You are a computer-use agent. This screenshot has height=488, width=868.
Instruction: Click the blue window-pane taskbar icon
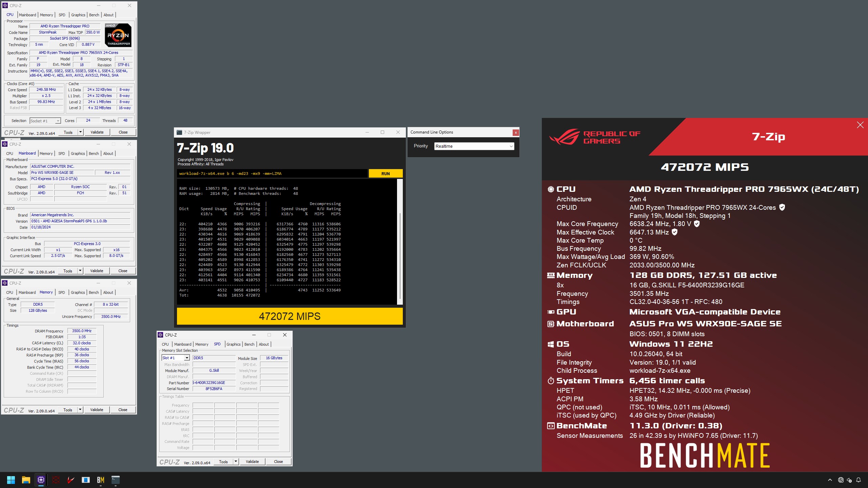point(86,480)
